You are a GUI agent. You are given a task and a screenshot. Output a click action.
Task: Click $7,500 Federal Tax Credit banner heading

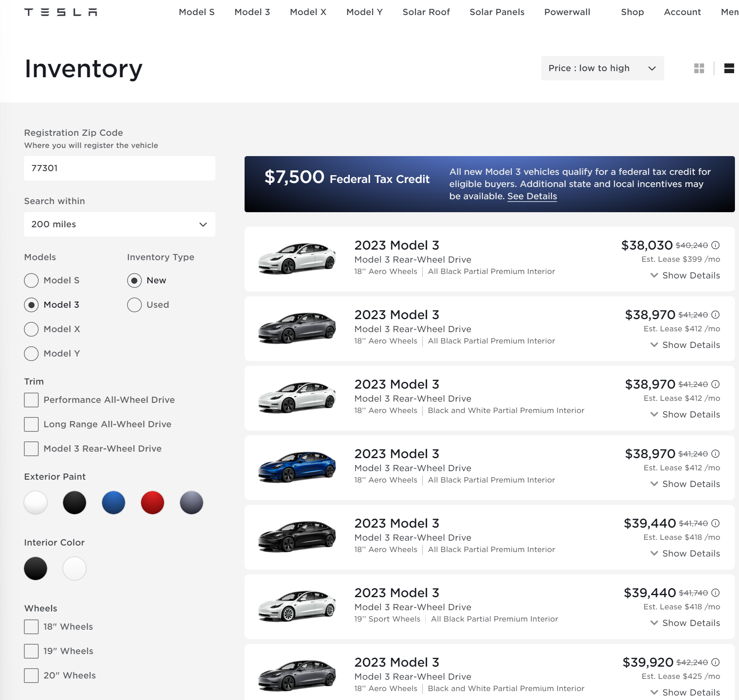coord(347,178)
